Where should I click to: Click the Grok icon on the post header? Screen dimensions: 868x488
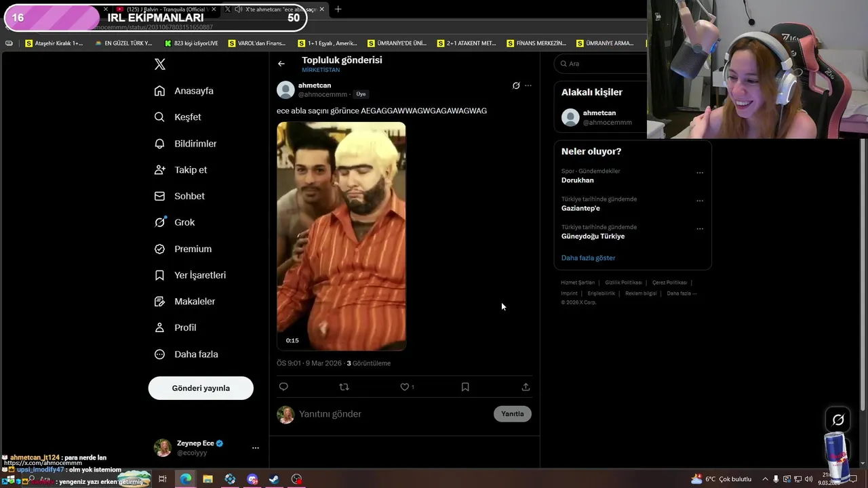pyautogui.click(x=516, y=85)
